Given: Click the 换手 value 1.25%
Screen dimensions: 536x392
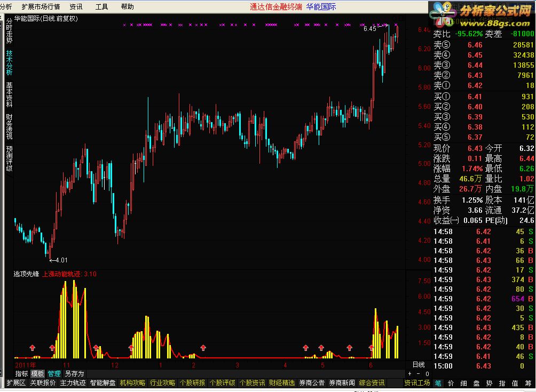Looking at the screenshot, I should pyautogui.click(x=472, y=200).
